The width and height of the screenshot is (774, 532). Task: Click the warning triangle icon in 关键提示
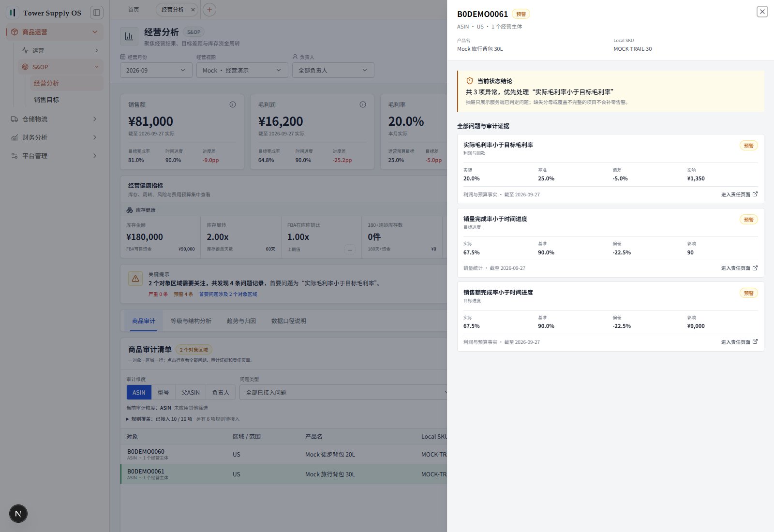[135, 279]
